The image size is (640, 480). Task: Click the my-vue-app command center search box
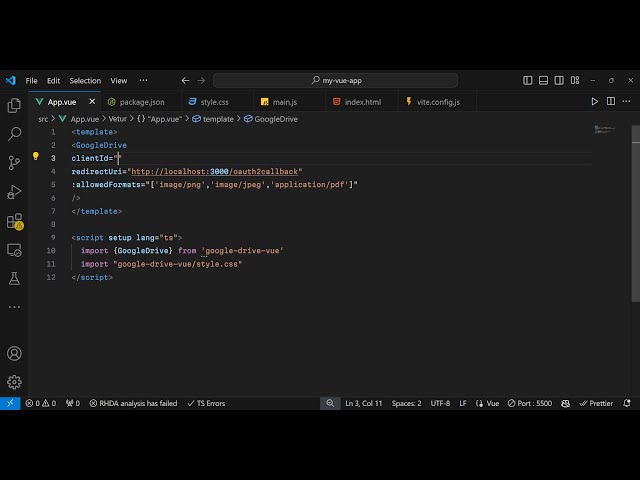pos(335,80)
